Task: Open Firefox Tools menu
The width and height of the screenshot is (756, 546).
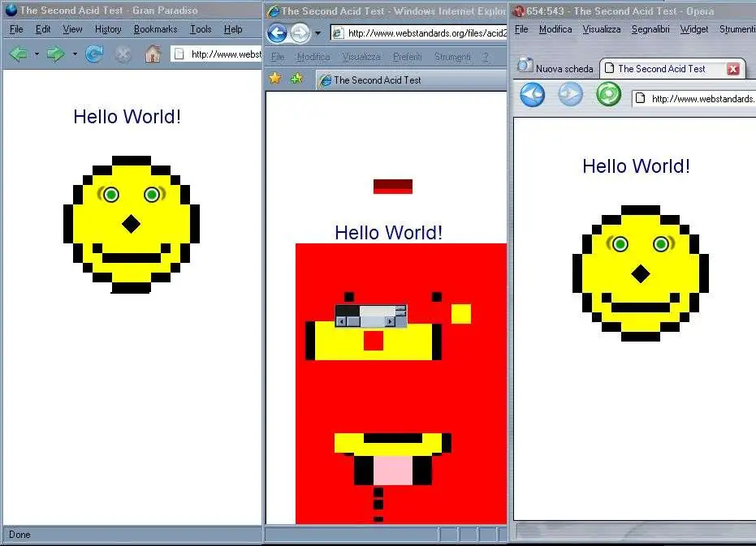Action: (x=201, y=29)
